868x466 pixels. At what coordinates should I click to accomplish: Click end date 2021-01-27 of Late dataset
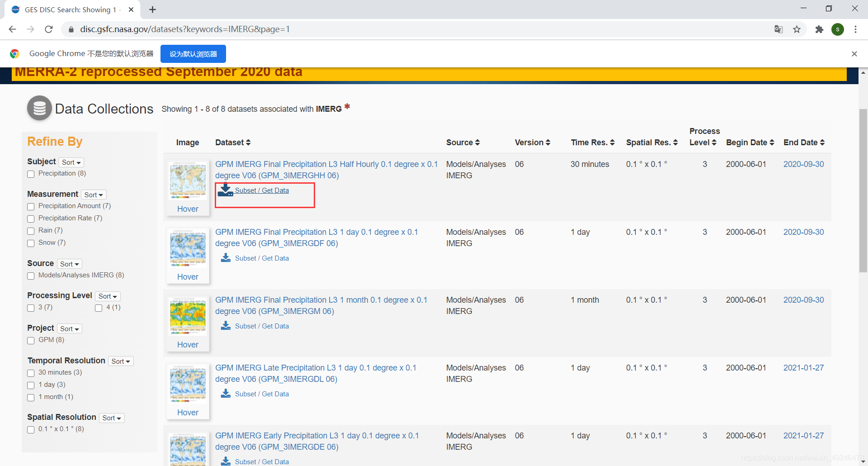pos(803,368)
